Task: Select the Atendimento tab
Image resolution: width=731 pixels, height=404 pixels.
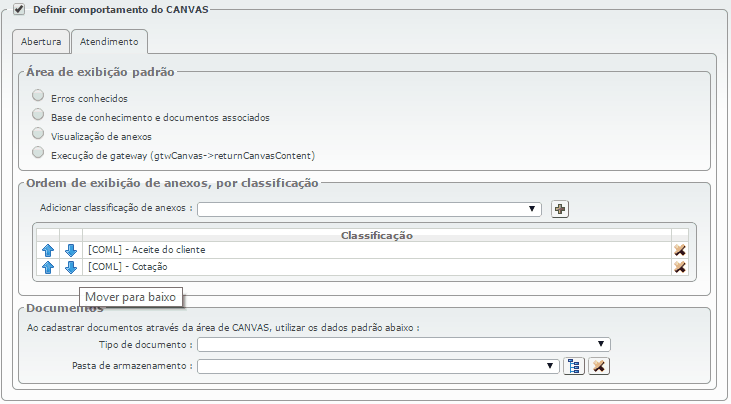Action: click(x=110, y=43)
